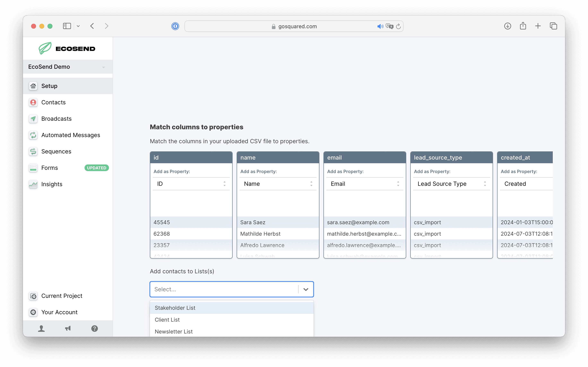This screenshot has height=367, width=588.
Task: Click the cell 23357
Action: coord(191,245)
